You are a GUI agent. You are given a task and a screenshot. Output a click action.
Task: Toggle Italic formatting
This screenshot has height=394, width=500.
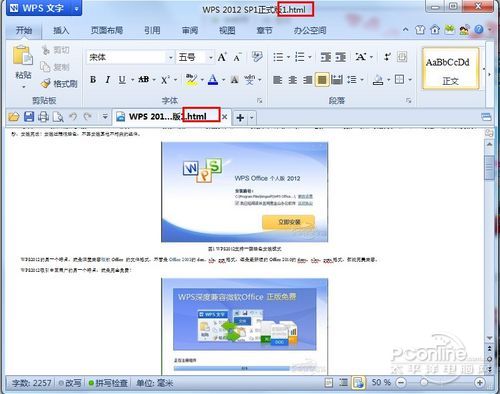107,80
